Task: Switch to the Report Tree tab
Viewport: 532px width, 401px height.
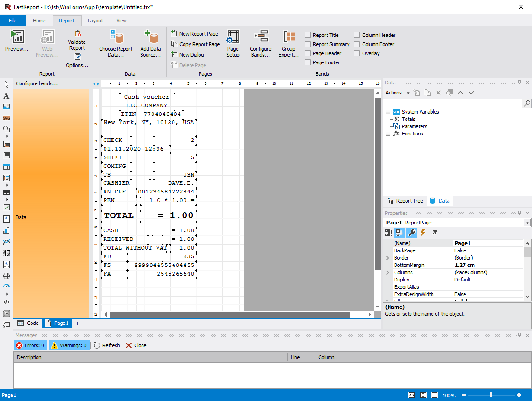Action: click(406, 201)
